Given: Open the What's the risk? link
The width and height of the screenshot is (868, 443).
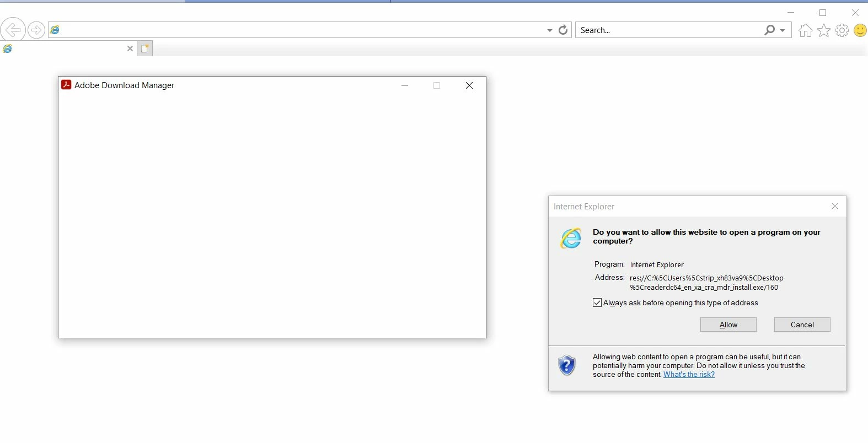Looking at the screenshot, I should (689, 375).
